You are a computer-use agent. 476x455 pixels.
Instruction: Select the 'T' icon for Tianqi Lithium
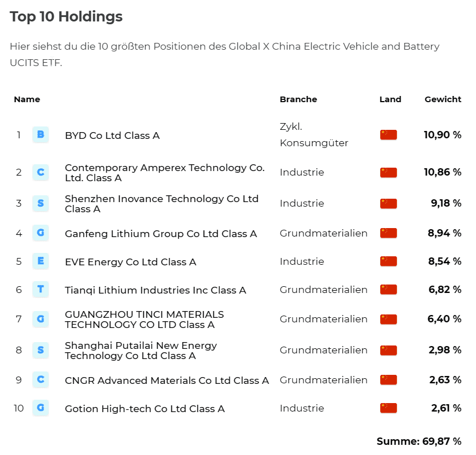[41, 289]
